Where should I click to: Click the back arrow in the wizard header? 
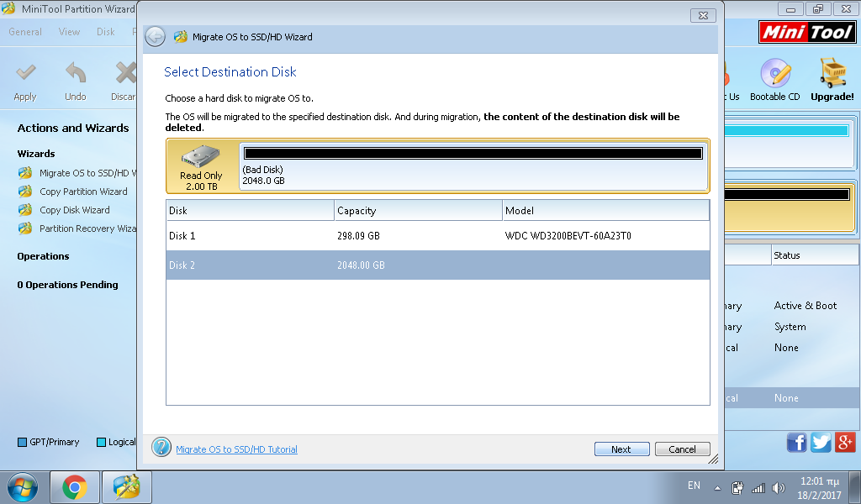[156, 37]
